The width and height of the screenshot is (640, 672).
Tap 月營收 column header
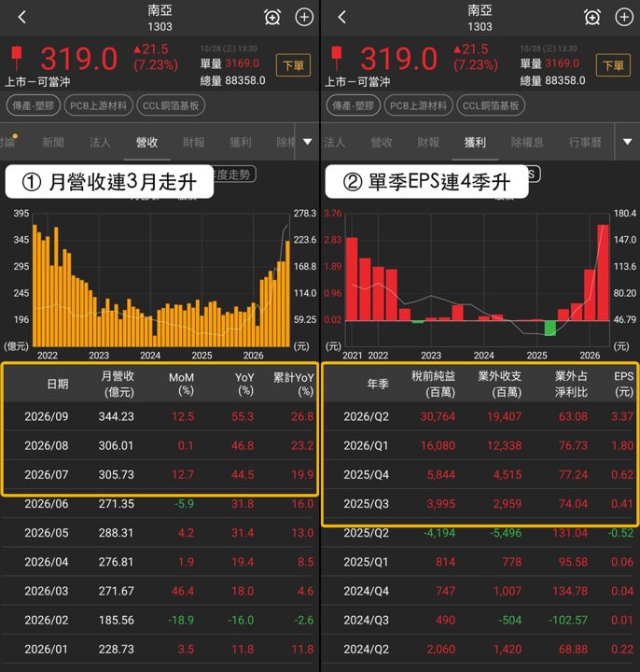118,384
